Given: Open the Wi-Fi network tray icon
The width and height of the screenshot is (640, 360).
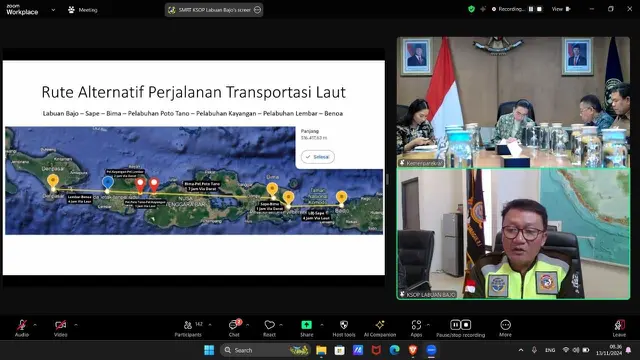Looking at the screenshot, I should tap(566, 350).
